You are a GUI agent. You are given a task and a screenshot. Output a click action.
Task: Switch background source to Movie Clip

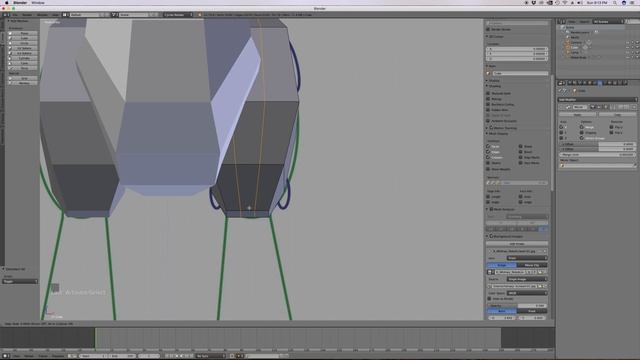click(532, 265)
